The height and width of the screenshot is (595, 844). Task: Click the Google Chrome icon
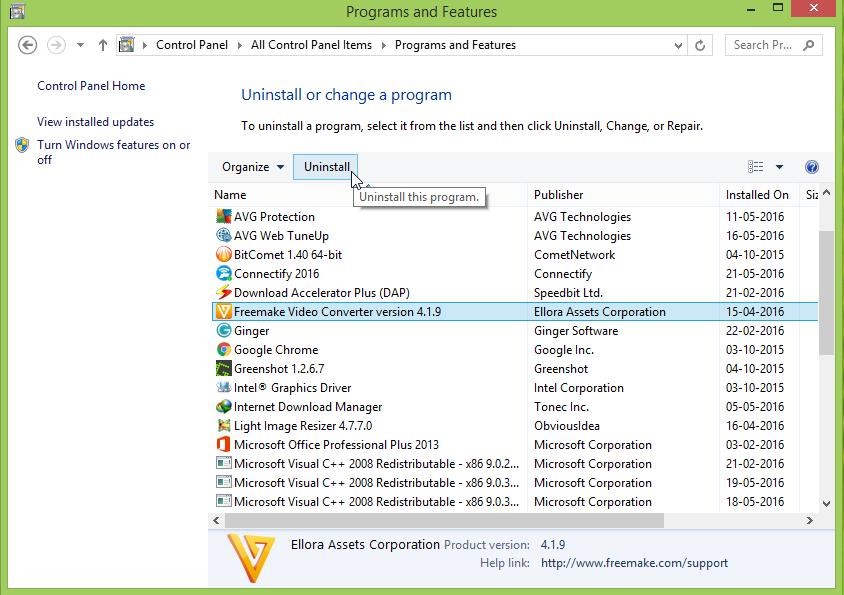click(223, 349)
